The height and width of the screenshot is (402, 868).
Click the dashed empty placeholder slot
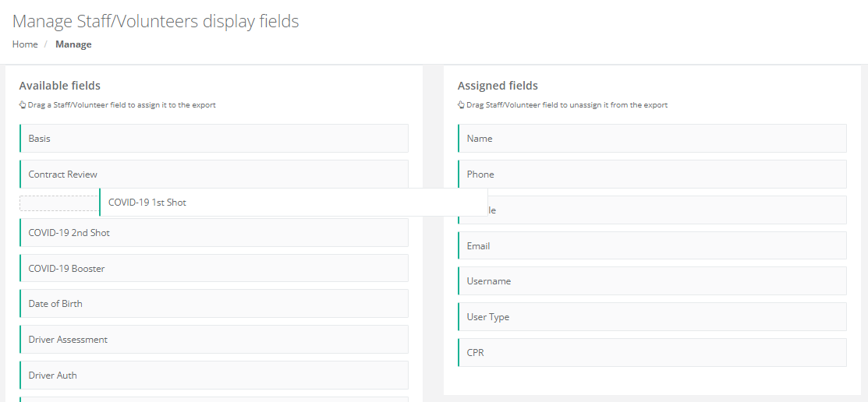pos(59,203)
